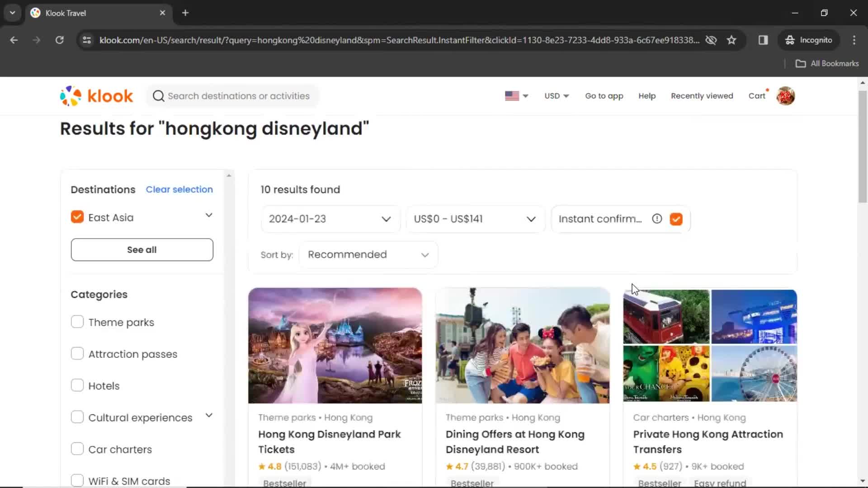Click the instant confirmation info icon
This screenshot has height=488, width=868.
coord(657,219)
